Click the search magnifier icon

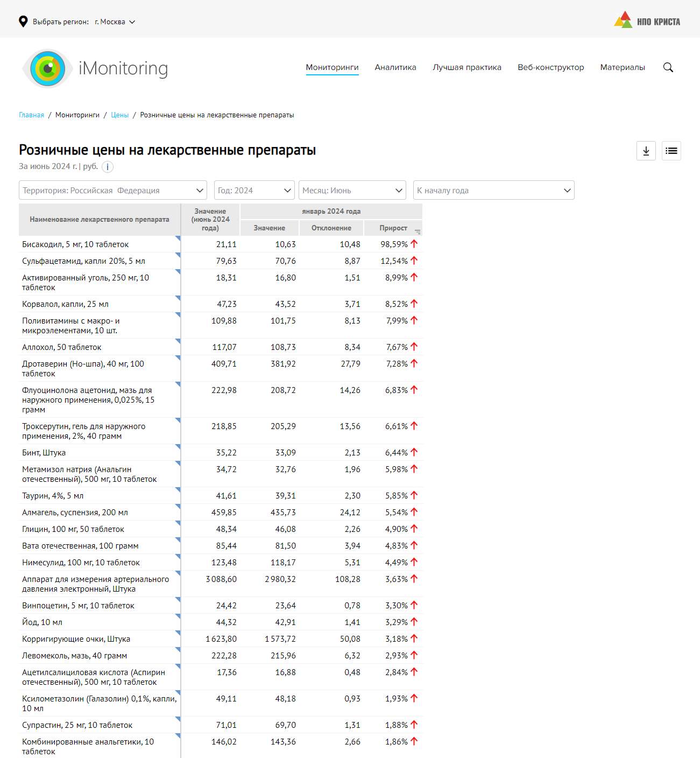[x=668, y=67]
